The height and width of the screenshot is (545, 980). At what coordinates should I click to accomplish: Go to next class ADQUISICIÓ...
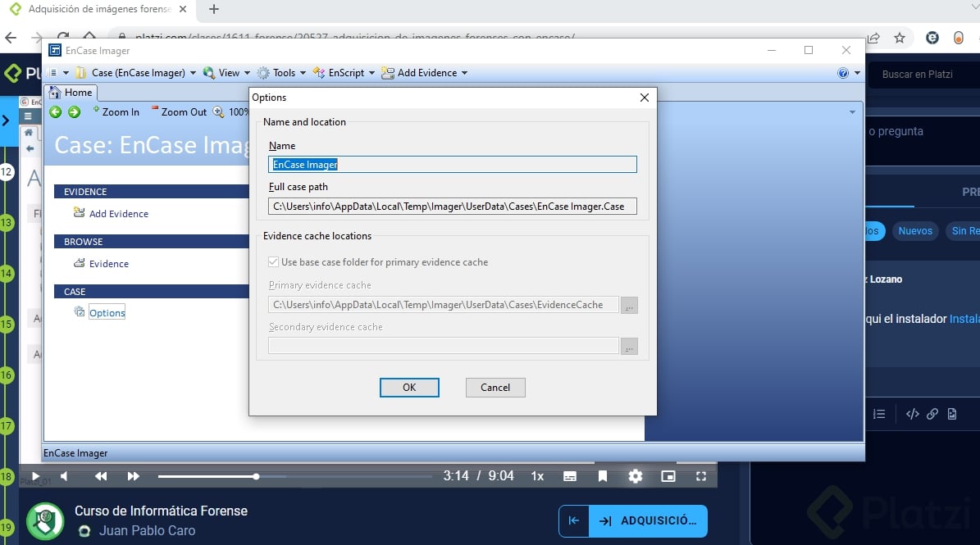pyautogui.click(x=648, y=520)
